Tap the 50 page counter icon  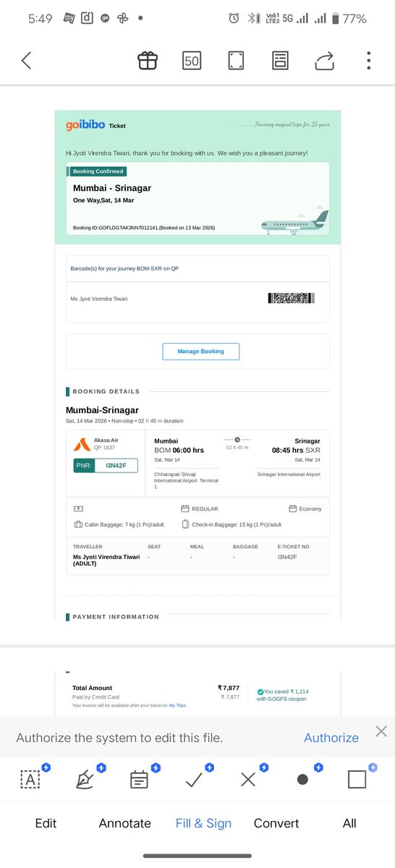(192, 61)
